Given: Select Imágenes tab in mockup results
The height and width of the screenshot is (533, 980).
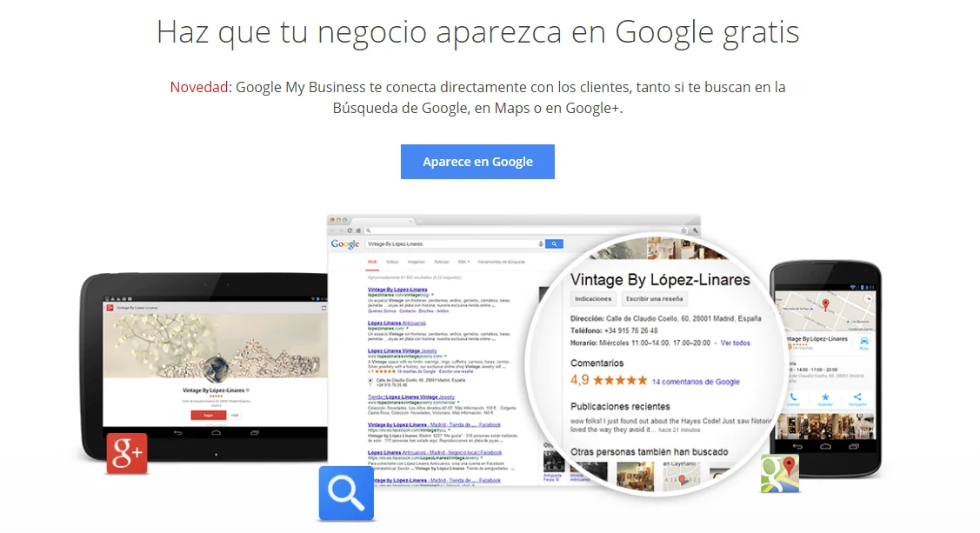Looking at the screenshot, I should (417, 262).
